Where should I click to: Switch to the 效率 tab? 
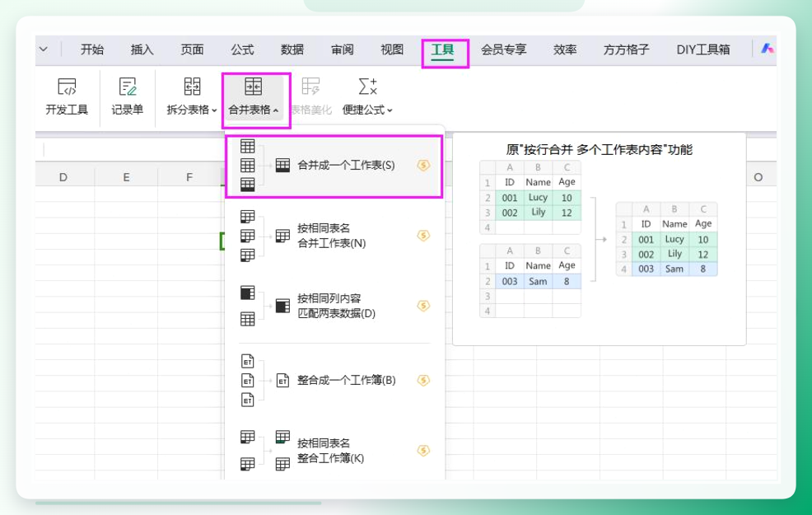(565, 49)
